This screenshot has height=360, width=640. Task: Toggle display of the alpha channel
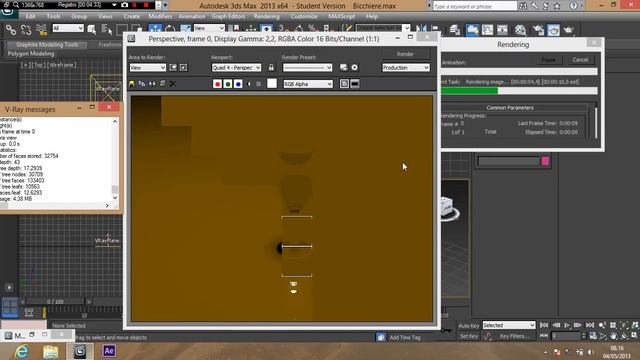point(248,84)
